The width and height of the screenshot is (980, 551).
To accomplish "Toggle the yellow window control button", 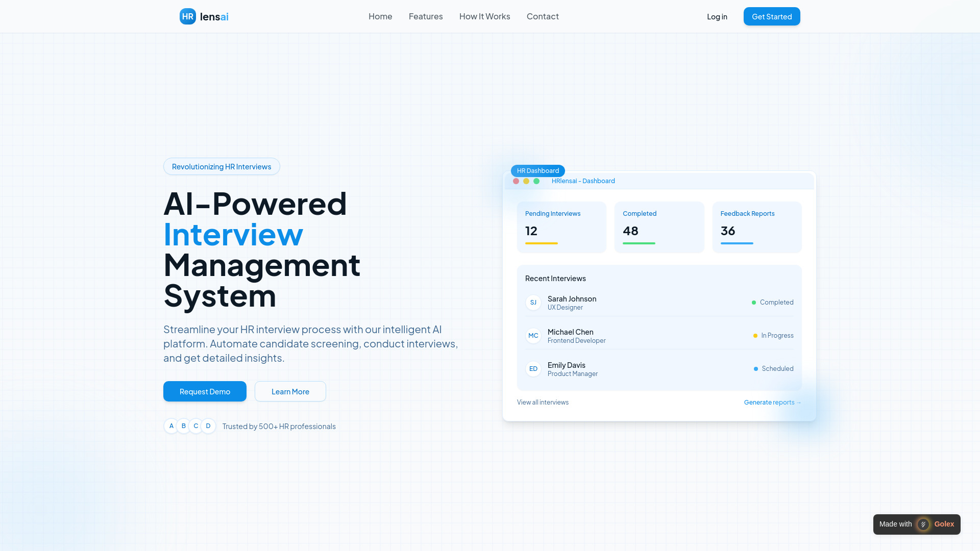I will pyautogui.click(x=526, y=181).
